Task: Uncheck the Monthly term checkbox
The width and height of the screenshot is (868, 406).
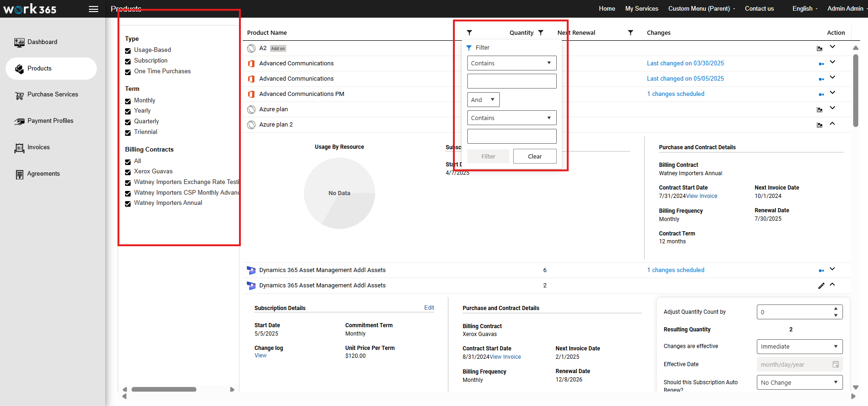Action: coord(128,101)
